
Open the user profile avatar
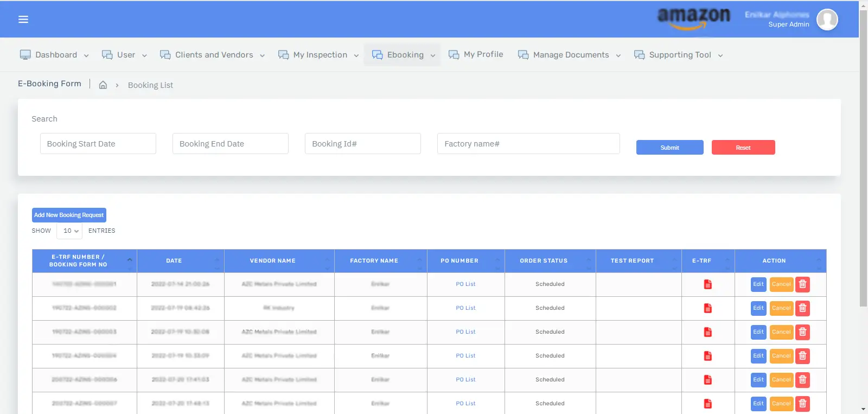pos(827,20)
